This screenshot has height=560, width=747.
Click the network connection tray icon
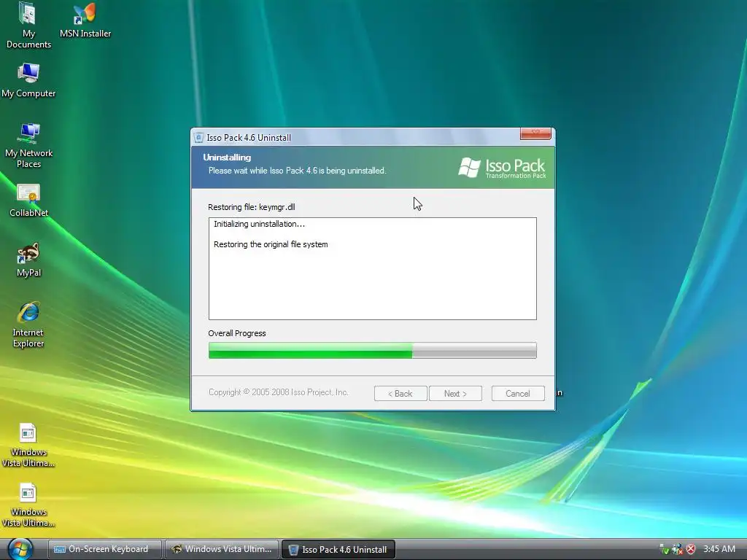(677, 549)
